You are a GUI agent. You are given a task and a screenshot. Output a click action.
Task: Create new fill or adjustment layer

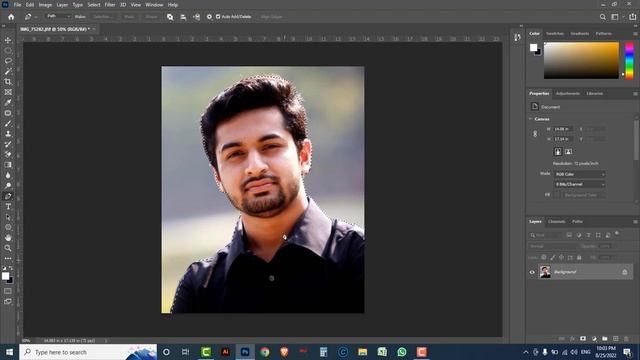tap(594, 338)
